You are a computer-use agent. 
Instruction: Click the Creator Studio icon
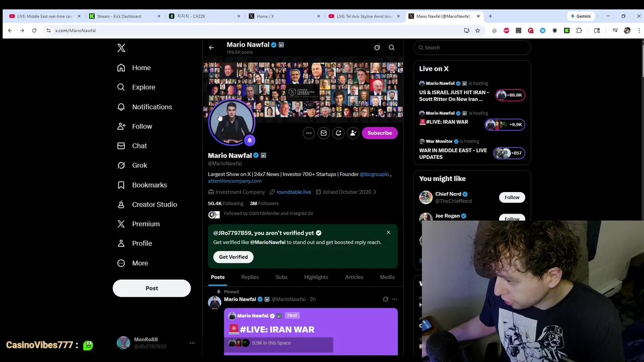point(121,204)
